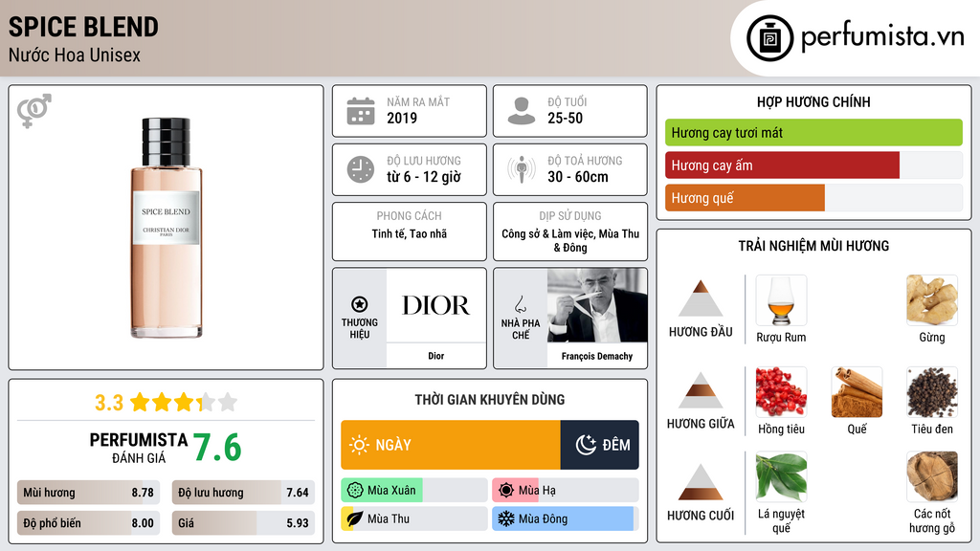This screenshot has width=980, height=551.
Task: Click the Hương cay tươi mát accord bar
Action: tap(813, 133)
